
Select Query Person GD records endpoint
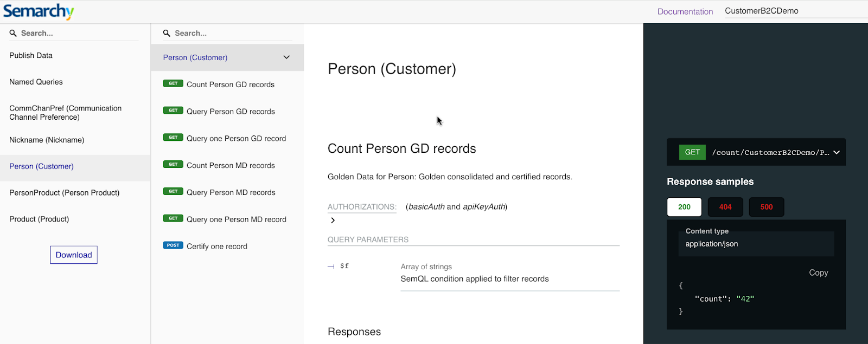(x=231, y=112)
